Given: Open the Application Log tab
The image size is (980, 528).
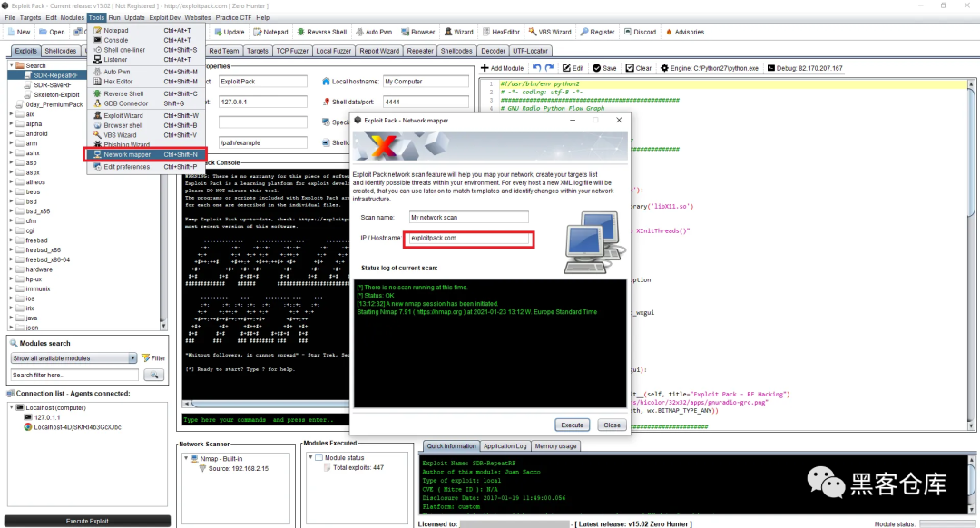Looking at the screenshot, I should [x=505, y=446].
